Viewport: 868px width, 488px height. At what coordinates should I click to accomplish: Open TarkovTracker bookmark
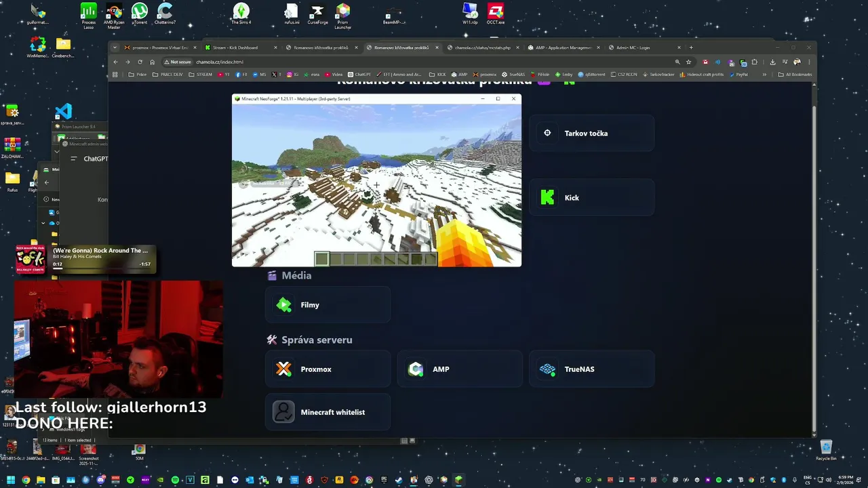(x=658, y=75)
